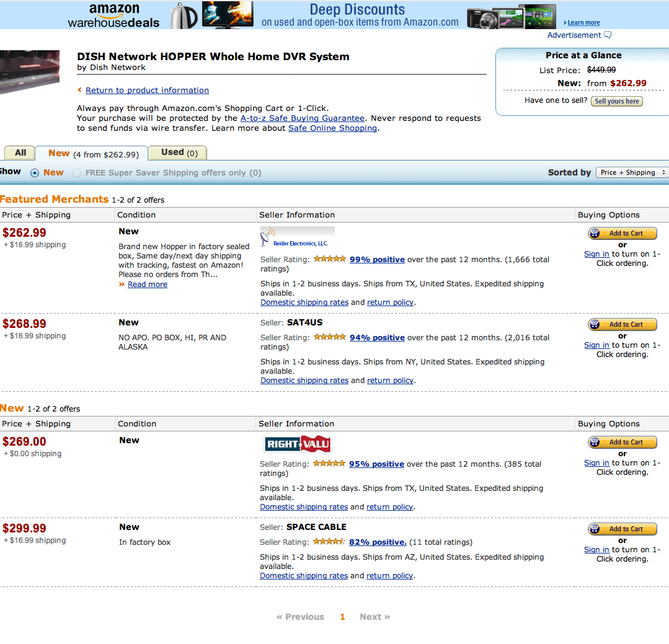Click Learn more in the banner ad

[583, 23]
